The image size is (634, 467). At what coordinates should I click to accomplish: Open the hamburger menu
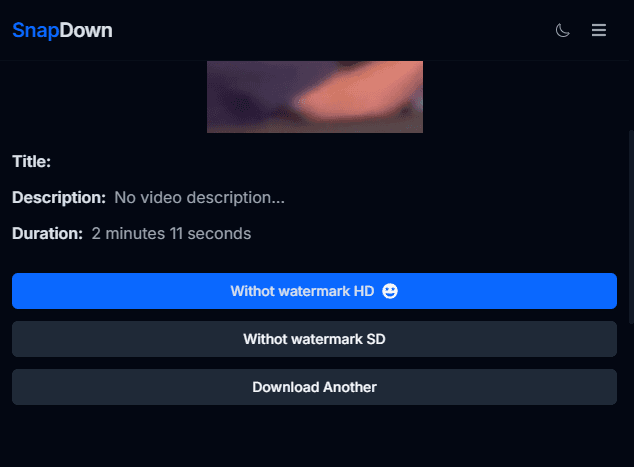click(599, 31)
